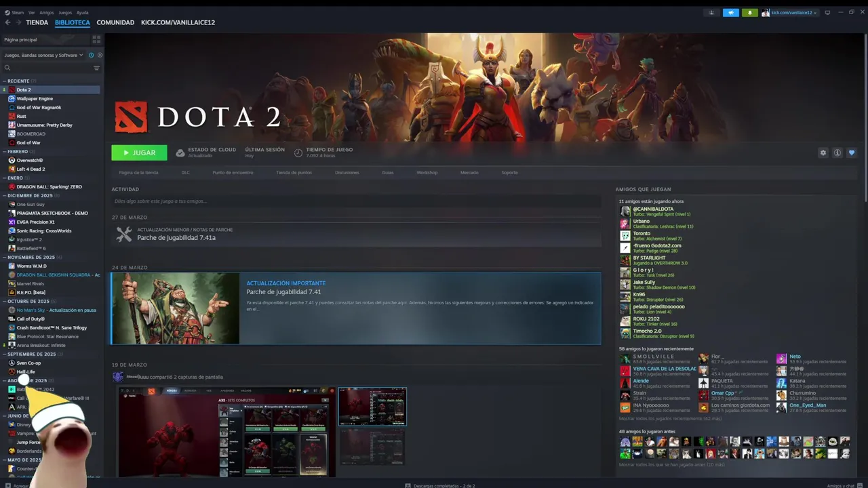
Task: Open KICK.COM/VANILLAICE12 profile tab
Action: pos(178,22)
